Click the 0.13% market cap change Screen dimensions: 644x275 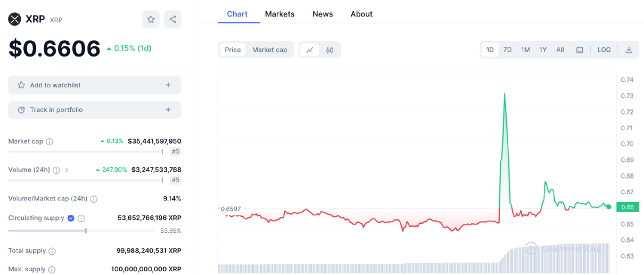click(112, 141)
